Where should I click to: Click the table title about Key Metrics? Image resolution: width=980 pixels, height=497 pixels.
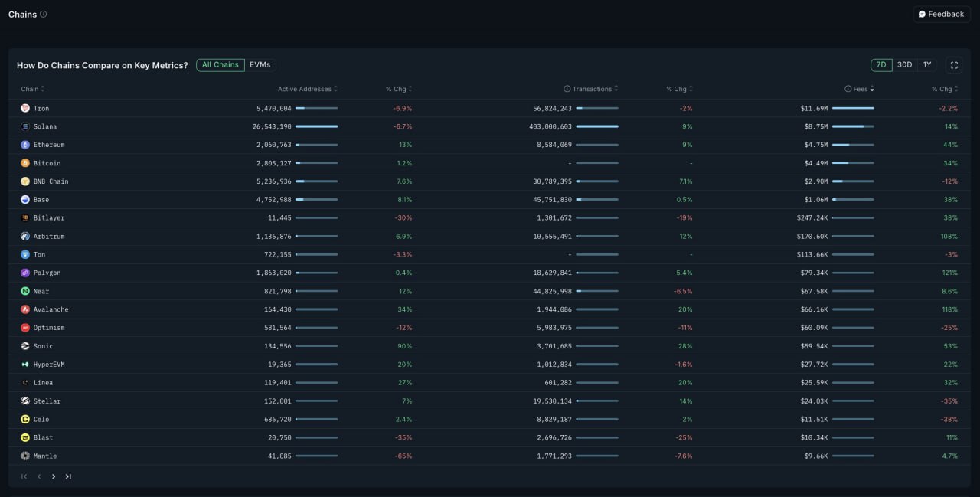coord(103,65)
